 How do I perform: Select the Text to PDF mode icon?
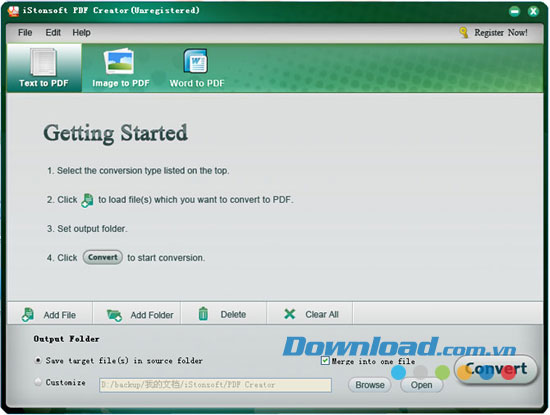(x=43, y=62)
